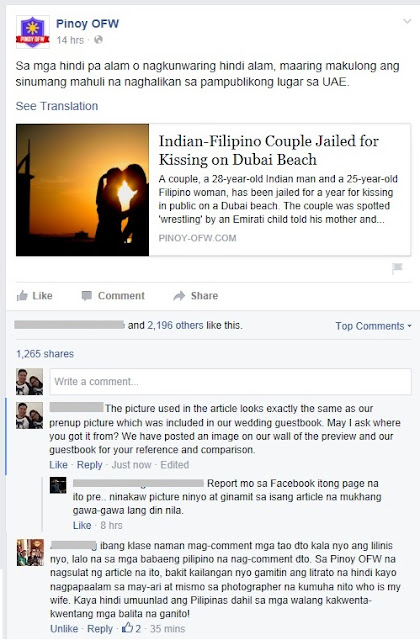Open the sunset couple article thumbnail
The image size is (420, 640).
point(82,190)
